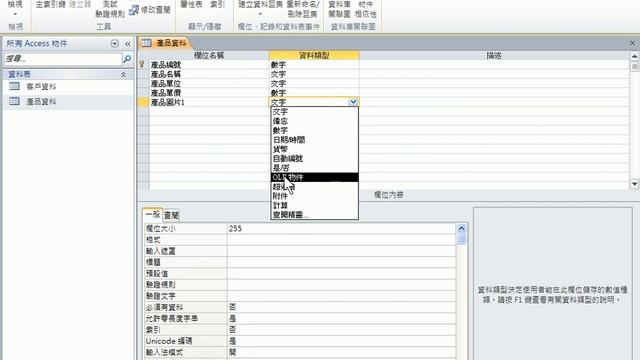Choose 查閱精靈 in the data type list
Screen dimensions: 640x360
(x=314, y=215)
